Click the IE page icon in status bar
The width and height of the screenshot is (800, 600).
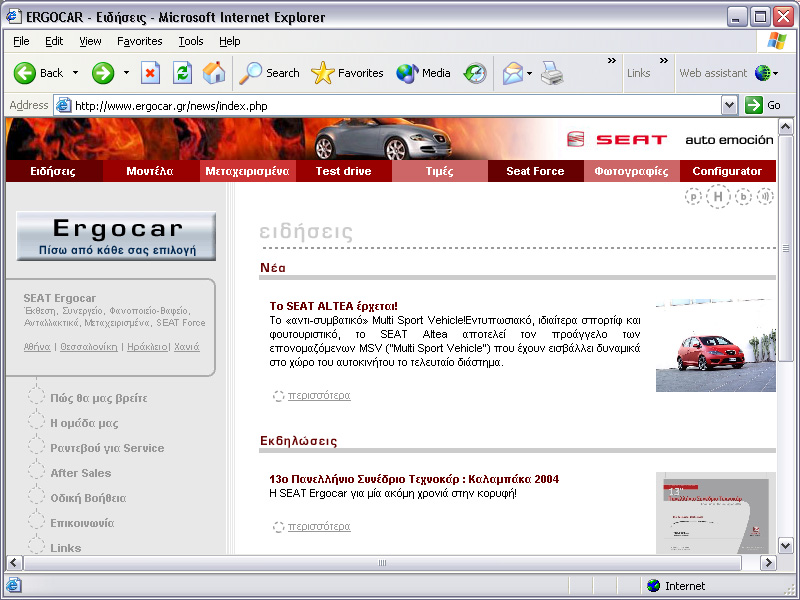coord(14,585)
